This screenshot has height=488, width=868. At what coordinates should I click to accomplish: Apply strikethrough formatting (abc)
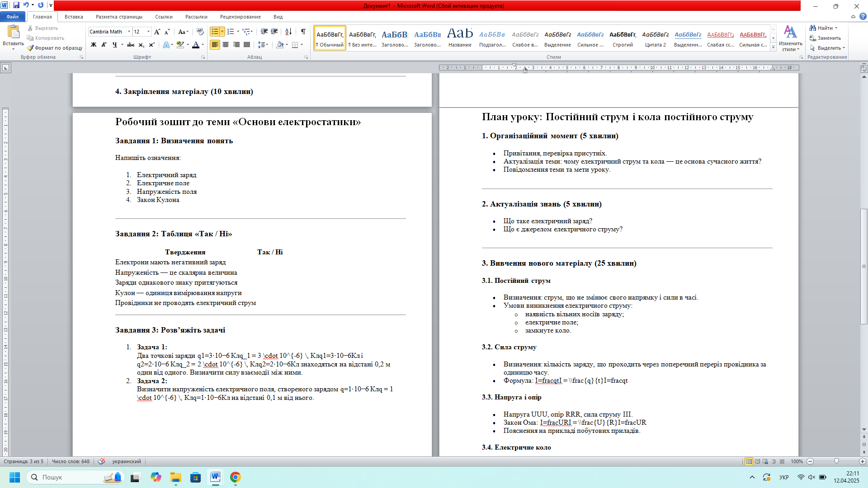131,45
